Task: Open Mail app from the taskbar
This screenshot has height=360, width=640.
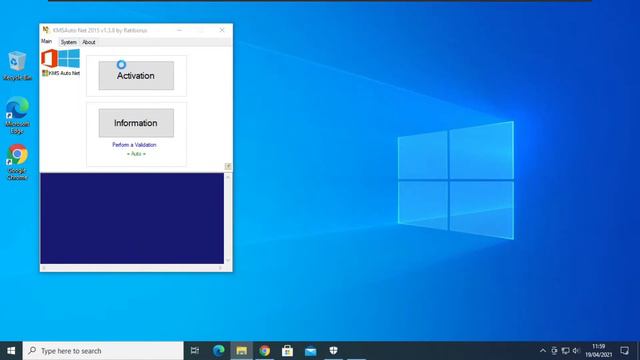Action: pos(311,351)
